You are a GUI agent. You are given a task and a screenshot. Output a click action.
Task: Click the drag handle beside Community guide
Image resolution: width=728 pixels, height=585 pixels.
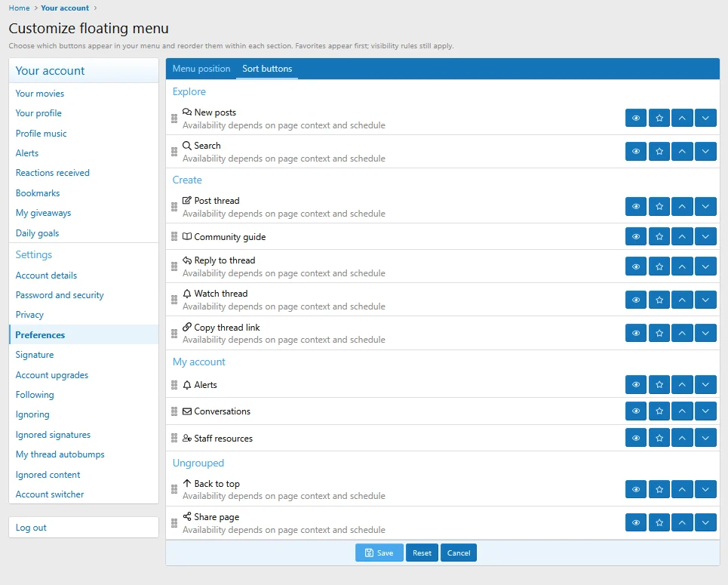174,236
